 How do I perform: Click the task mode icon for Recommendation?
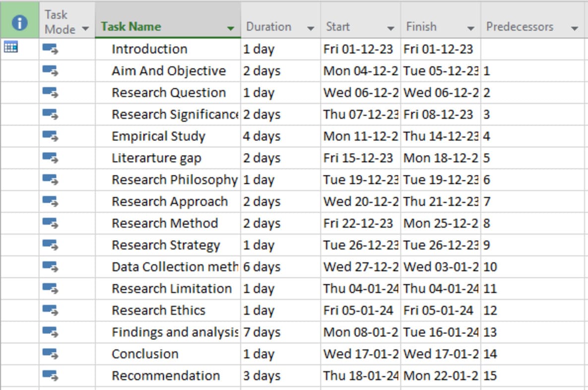pyautogui.click(x=50, y=376)
